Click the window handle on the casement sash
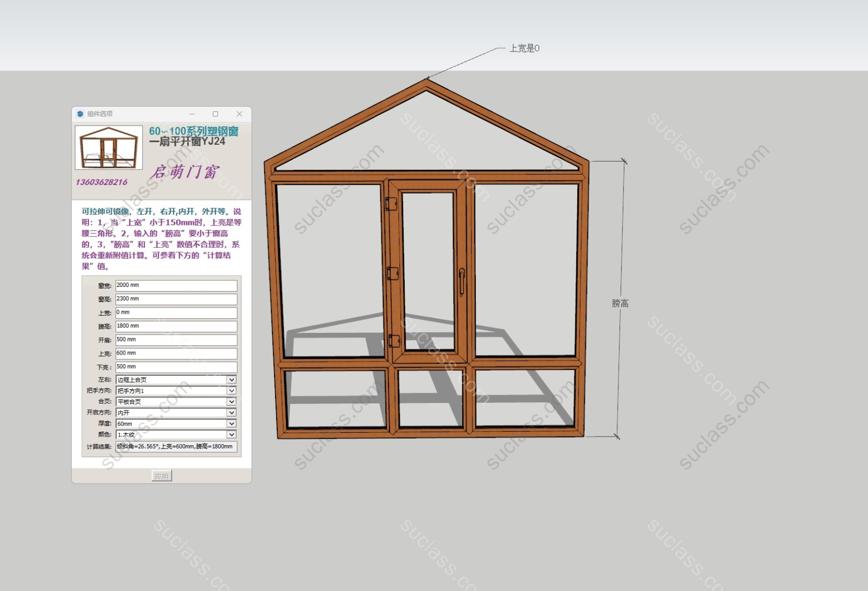Image resolution: width=868 pixels, height=591 pixels. pyautogui.click(x=462, y=281)
